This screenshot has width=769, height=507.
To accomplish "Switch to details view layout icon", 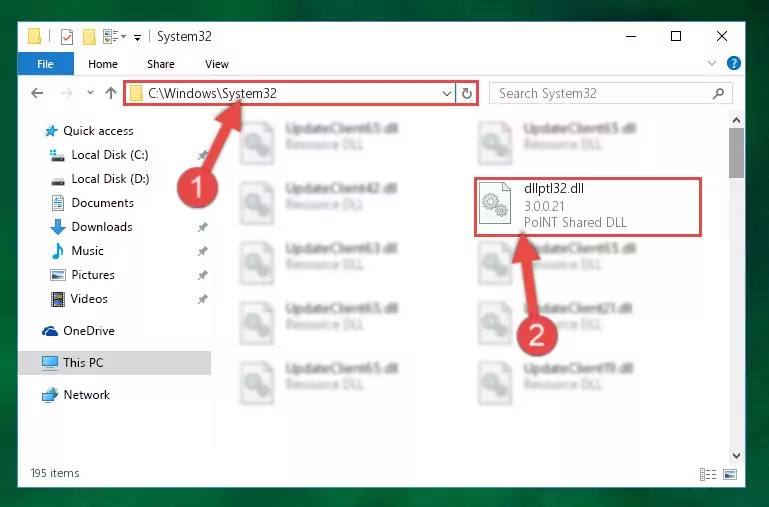I will 708,474.
